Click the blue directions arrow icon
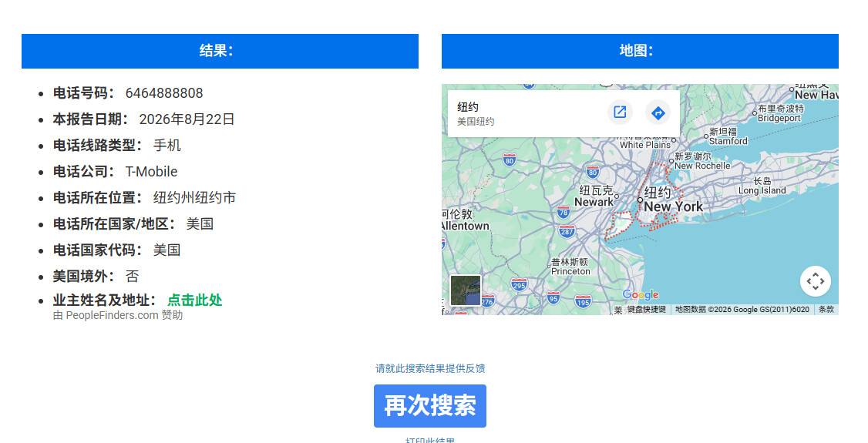Image resolution: width=868 pixels, height=443 pixels. click(658, 112)
